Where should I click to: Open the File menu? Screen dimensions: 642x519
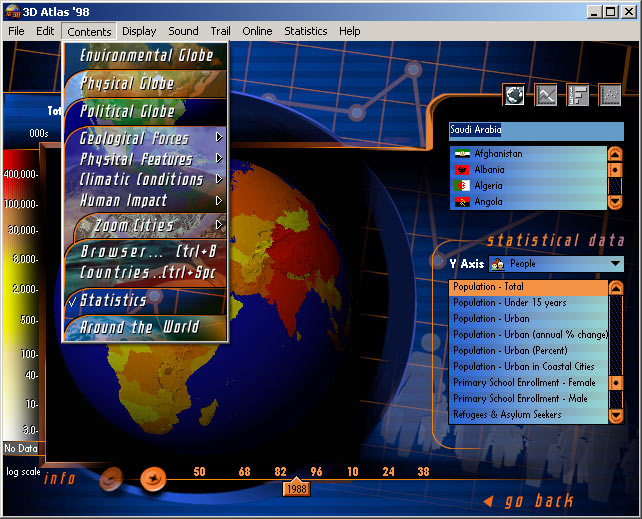click(x=16, y=31)
